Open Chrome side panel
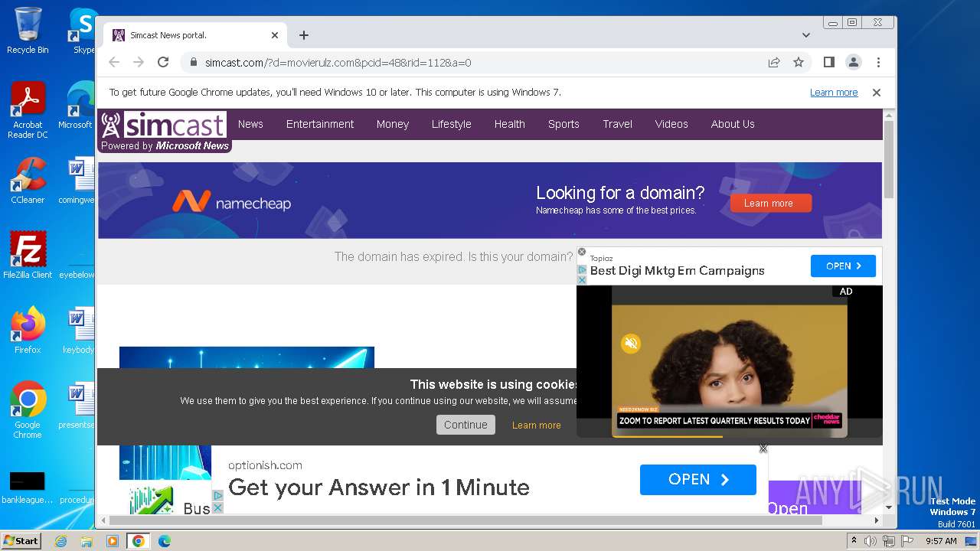This screenshot has width=980, height=551. point(828,62)
